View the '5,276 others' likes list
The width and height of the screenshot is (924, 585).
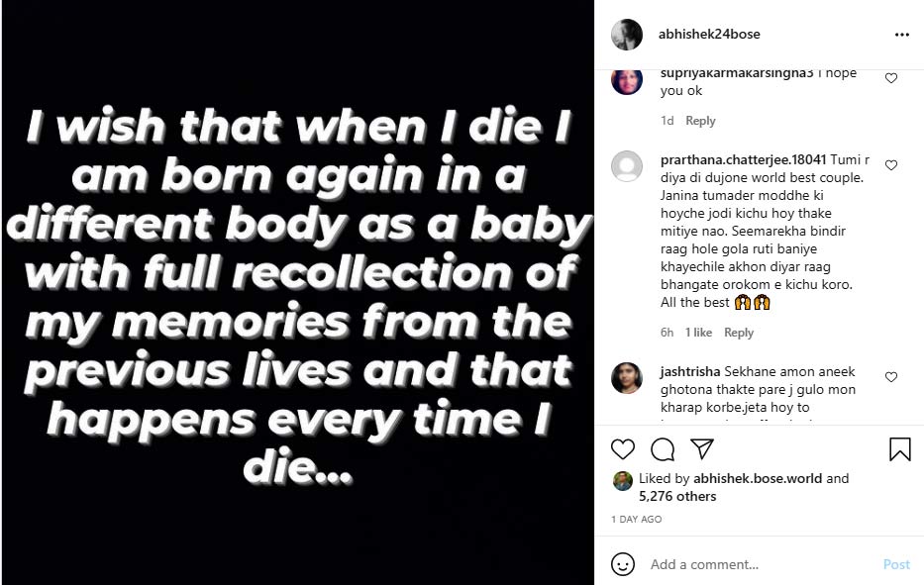pyautogui.click(x=677, y=496)
